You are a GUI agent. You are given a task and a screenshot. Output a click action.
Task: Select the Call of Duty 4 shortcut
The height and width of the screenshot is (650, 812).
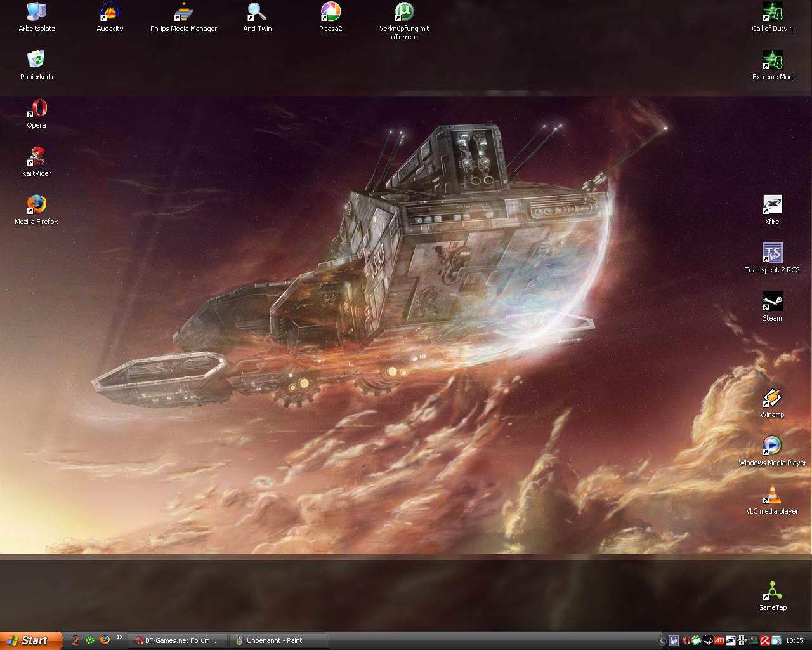click(x=772, y=17)
